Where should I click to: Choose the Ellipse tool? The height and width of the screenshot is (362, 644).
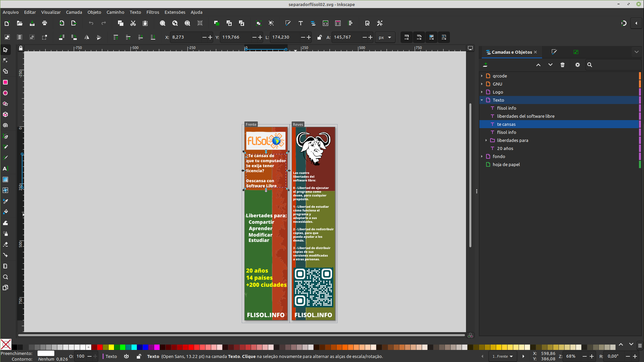5,93
